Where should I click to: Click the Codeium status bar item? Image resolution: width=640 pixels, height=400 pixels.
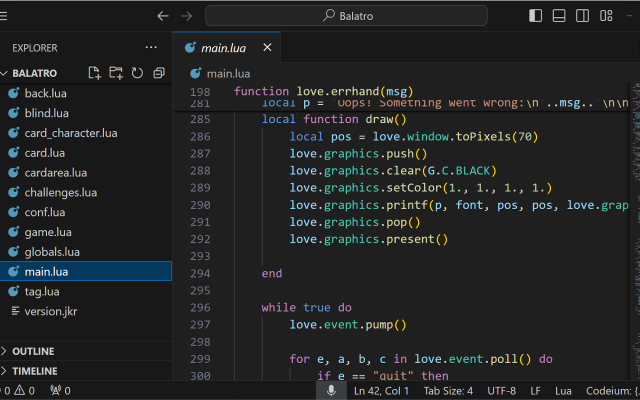pos(612,391)
